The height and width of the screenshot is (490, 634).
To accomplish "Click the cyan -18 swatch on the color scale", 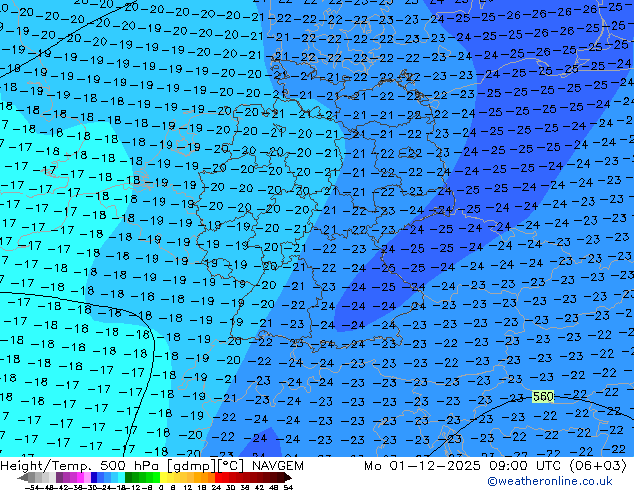I will click(122, 477).
